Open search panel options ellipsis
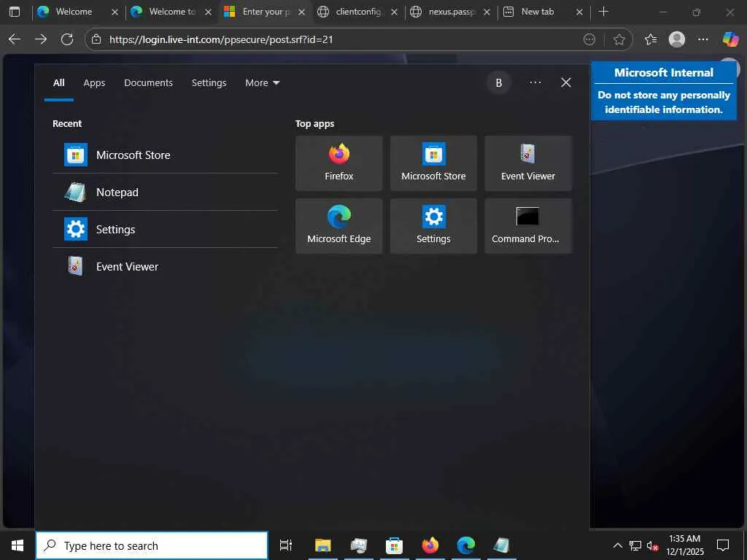Viewport: 747px width, 560px height. point(535,82)
